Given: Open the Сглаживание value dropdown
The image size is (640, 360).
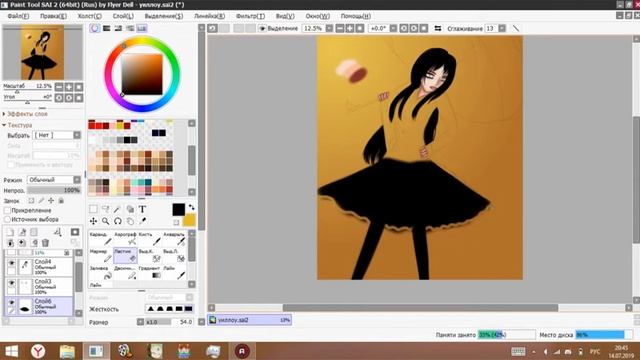Looking at the screenshot, I should point(502,29).
